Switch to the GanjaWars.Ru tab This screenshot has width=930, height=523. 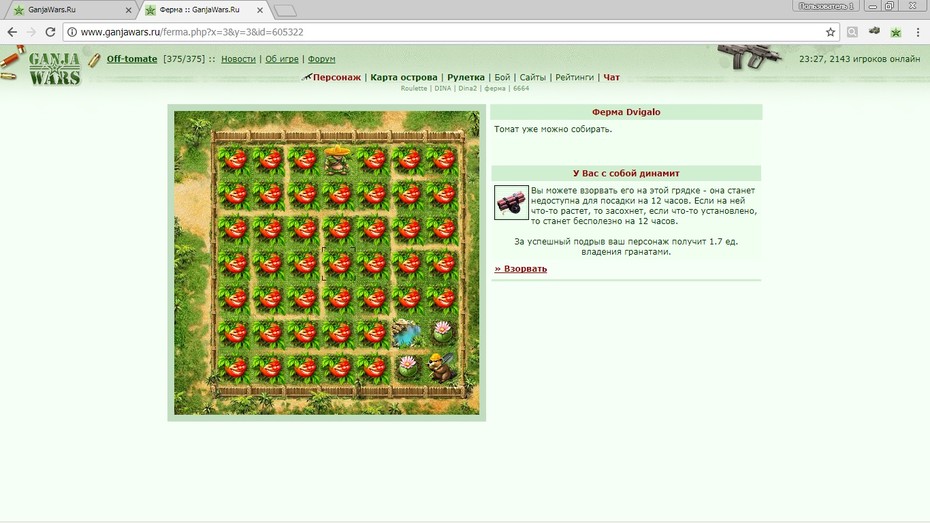(x=70, y=9)
